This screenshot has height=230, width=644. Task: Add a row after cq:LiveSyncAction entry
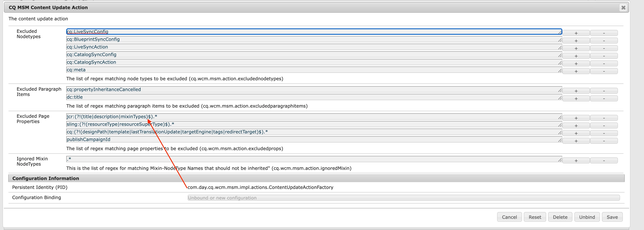[x=576, y=48]
